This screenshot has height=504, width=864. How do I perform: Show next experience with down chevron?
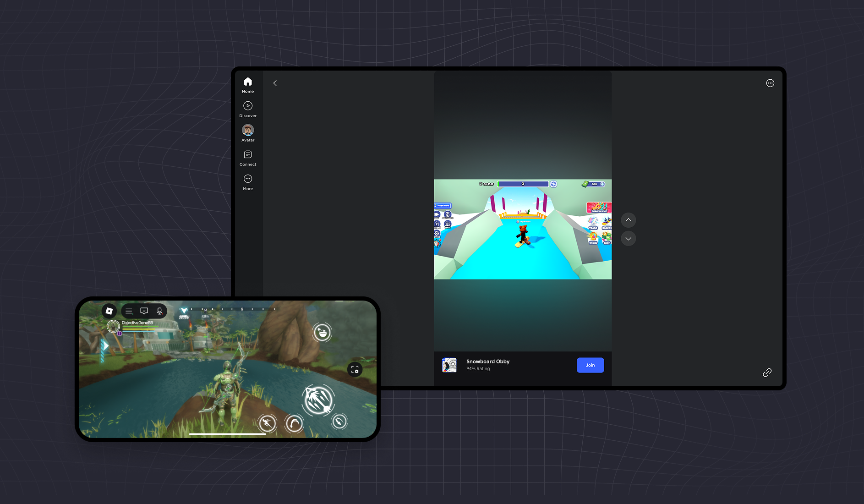(x=629, y=239)
